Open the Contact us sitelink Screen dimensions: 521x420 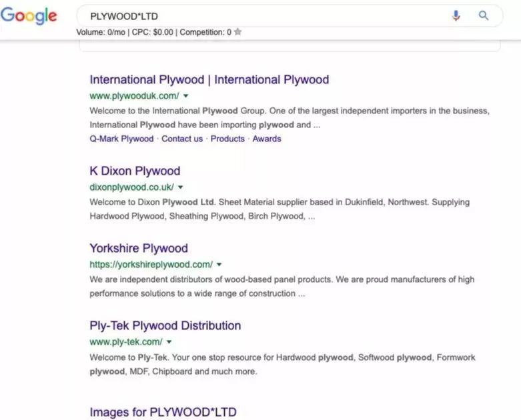coord(182,139)
